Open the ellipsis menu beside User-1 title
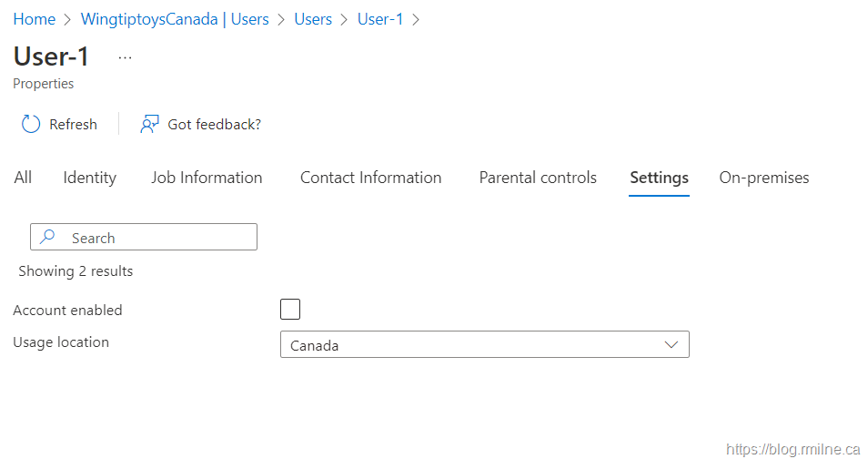 pos(126,57)
